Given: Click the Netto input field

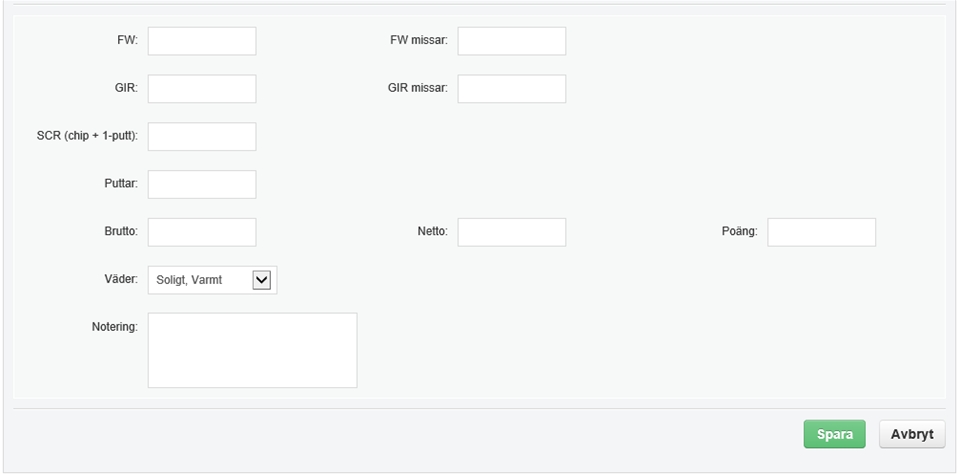Looking at the screenshot, I should pyautogui.click(x=512, y=232).
